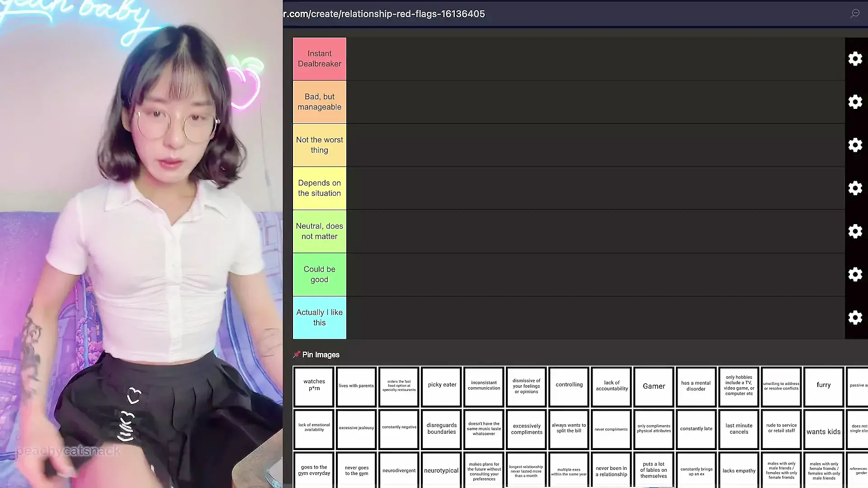Screen dimensions: 868x488
Task: Open settings gear for Bad but manageable row
Action: 855,102
